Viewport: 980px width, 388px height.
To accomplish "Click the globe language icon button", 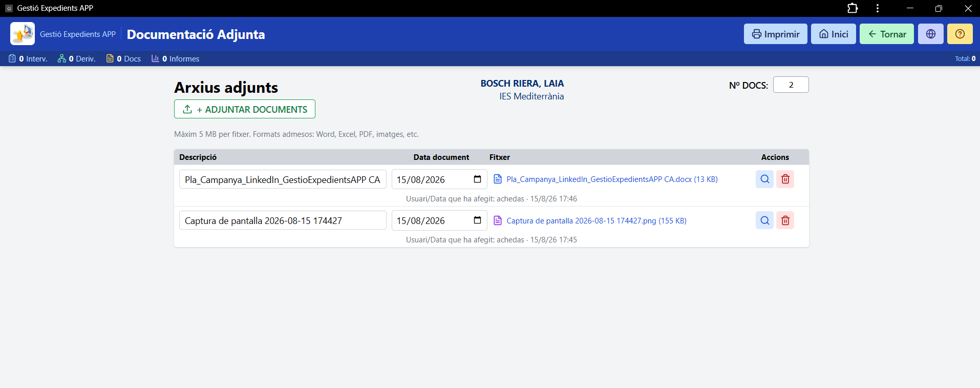I will click(x=930, y=34).
